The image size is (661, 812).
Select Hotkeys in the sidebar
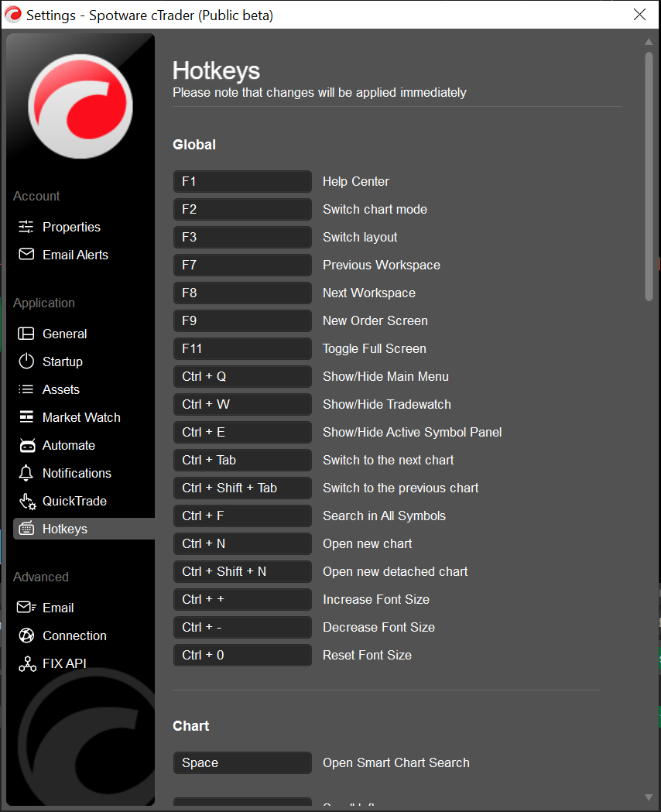point(65,529)
